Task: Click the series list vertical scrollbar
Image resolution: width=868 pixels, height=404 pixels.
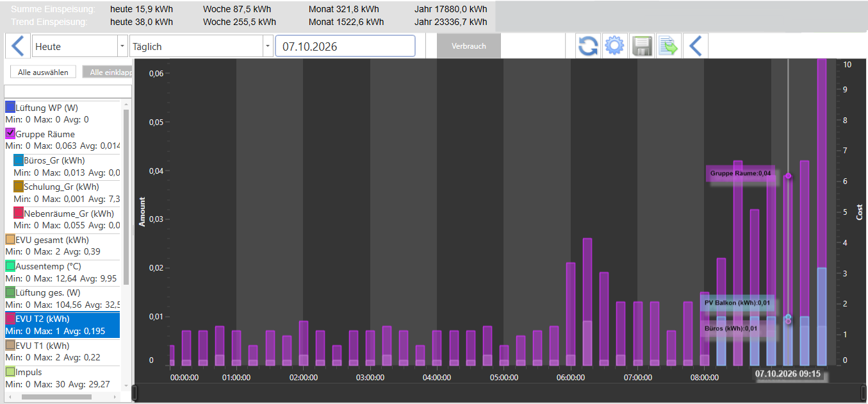Action: (126, 196)
